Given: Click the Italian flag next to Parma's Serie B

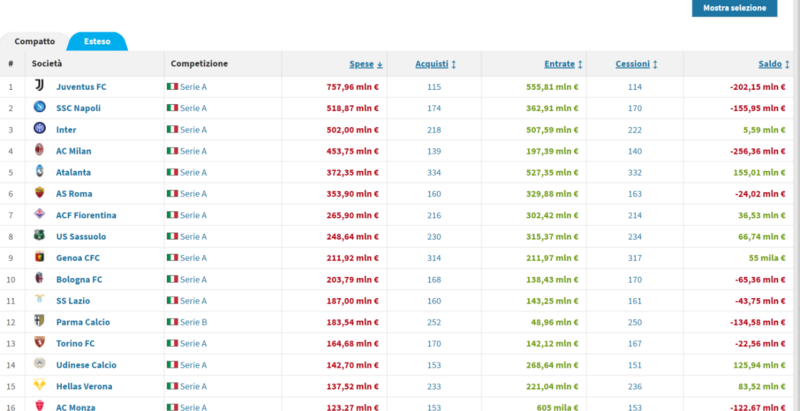Looking at the screenshot, I should [x=172, y=322].
